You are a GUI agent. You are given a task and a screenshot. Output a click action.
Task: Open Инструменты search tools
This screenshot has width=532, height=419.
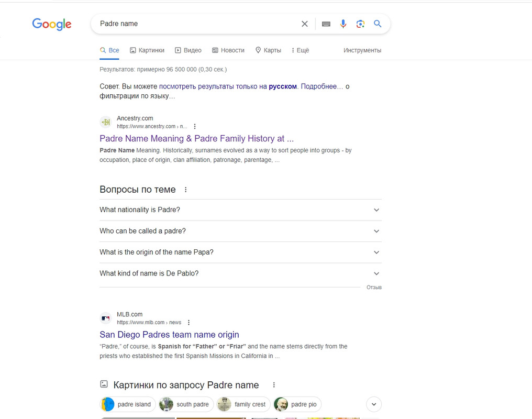362,50
